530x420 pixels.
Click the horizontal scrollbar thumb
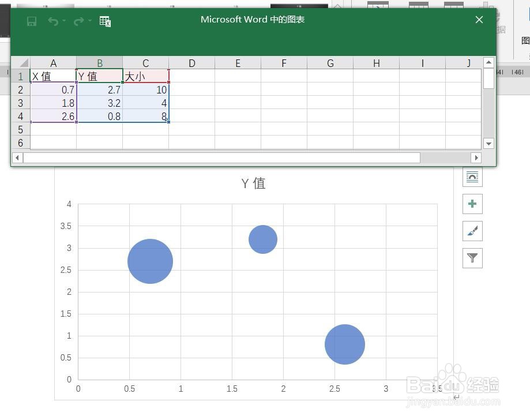tap(221, 157)
